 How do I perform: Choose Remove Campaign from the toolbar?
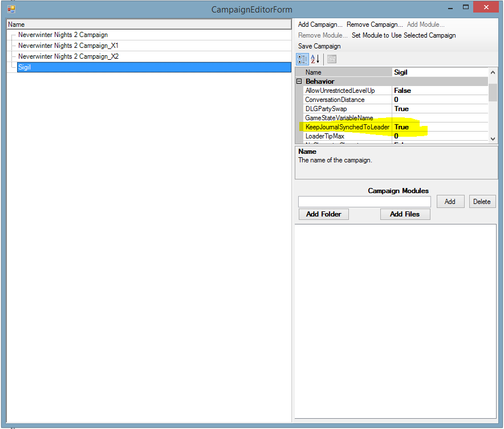point(374,24)
